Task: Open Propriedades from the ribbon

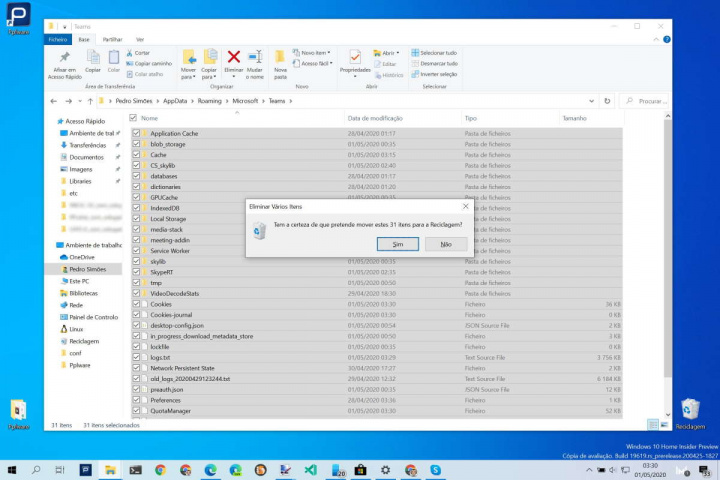Action: (x=355, y=58)
